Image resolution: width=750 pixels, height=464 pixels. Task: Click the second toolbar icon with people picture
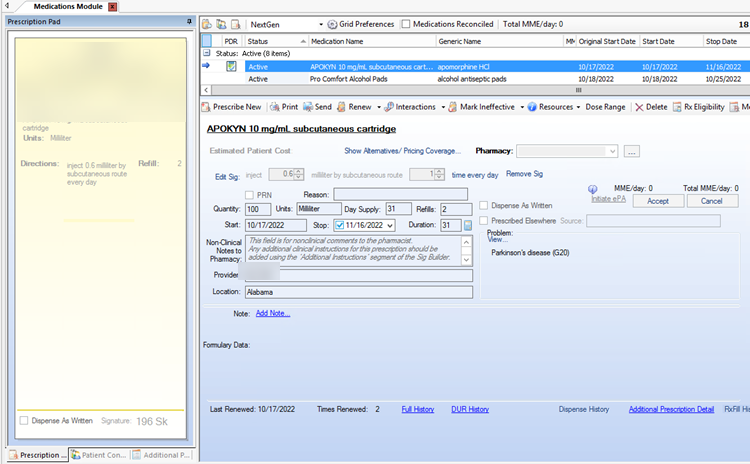click(221, 24)
